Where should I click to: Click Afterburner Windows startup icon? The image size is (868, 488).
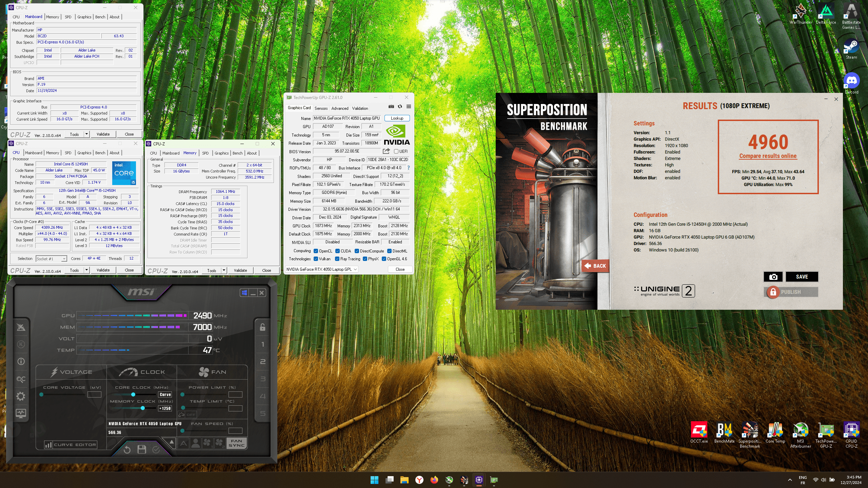tap(244, 293)
